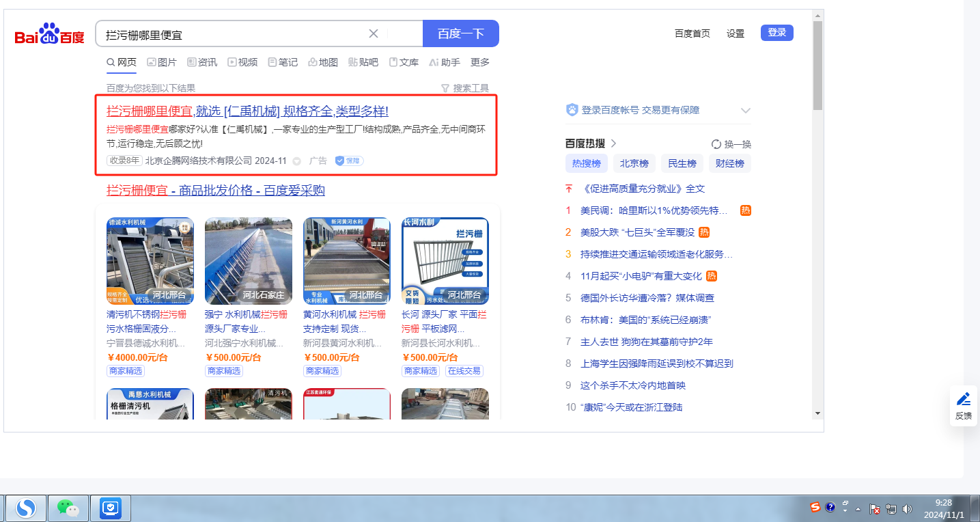Open Sogou browser icon in taskbar
Image resolution: width=980 pixels, height=522 pixels.
click(x=27, y=508)
